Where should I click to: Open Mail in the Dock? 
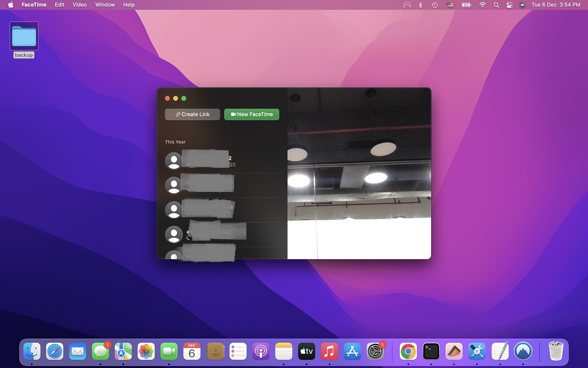pos(78,352)
